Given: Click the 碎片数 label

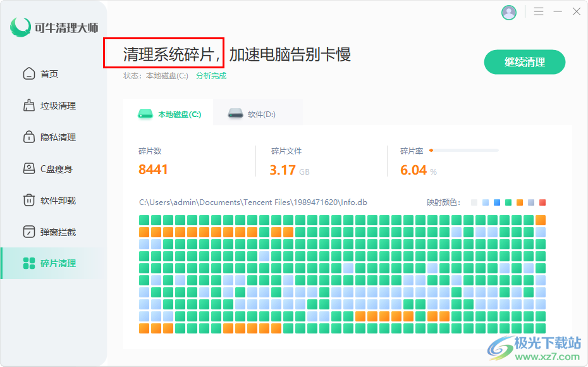Looking at the screenshot, I should pyautogui.click(x=150, y=151).
